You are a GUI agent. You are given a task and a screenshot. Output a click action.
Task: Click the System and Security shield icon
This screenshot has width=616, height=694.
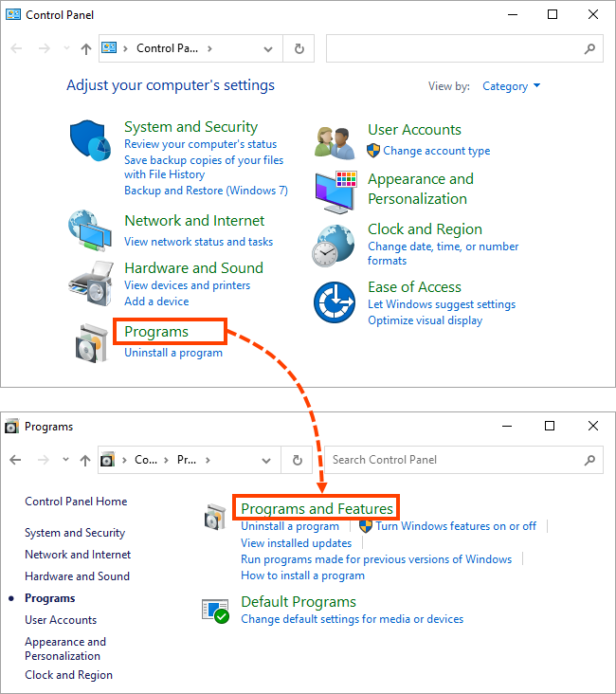[91, 142]
